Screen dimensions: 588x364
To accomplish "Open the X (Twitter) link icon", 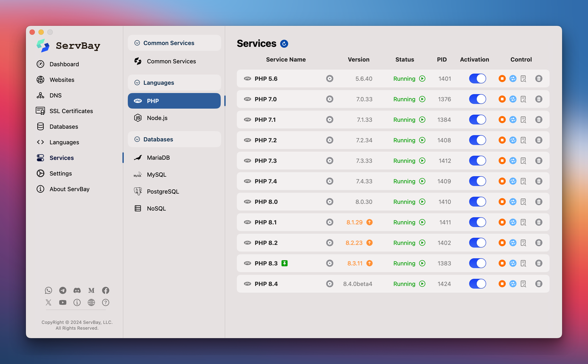I will (x=49, y=302).
